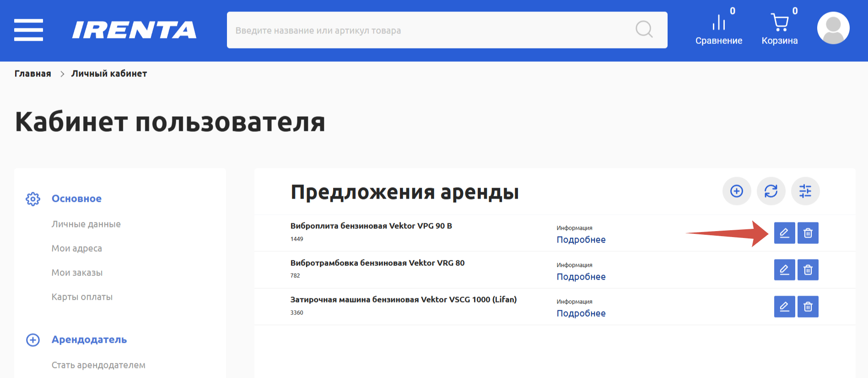The height and width of the screenshot is (378, 868).
Task: Edit the Виброплита Vektor VPG 90 B offer
Action: pos(784,233)
